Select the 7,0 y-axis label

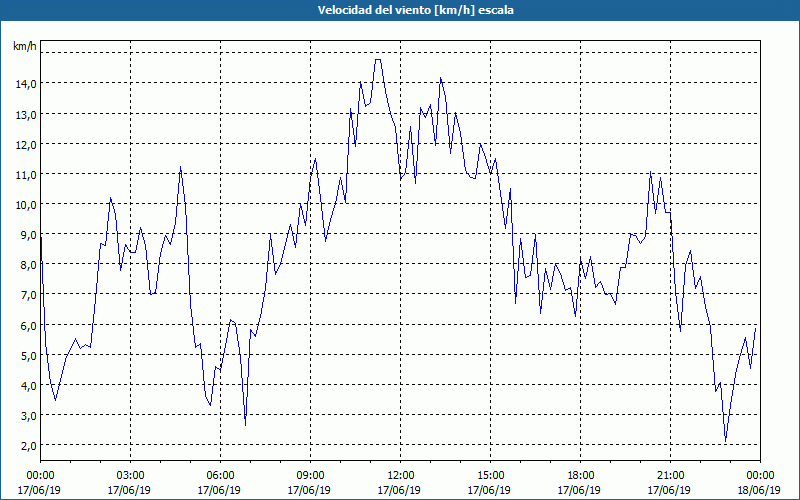[28, 295]
